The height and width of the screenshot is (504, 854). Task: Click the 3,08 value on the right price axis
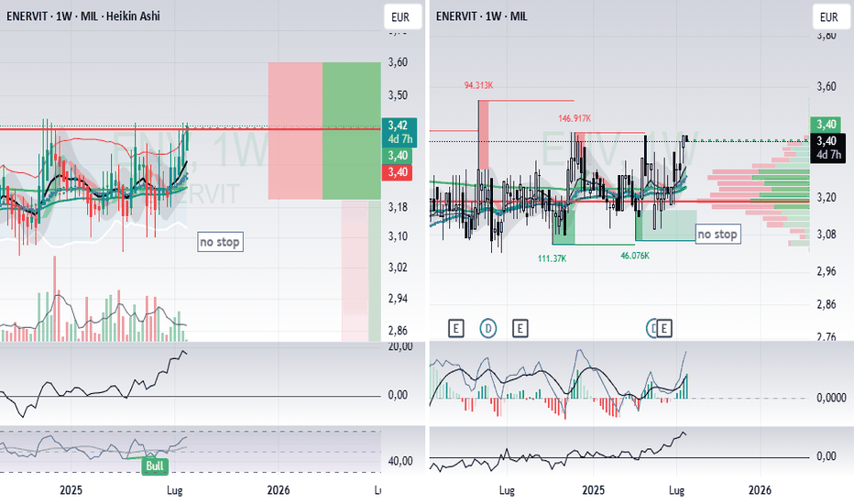827,235
